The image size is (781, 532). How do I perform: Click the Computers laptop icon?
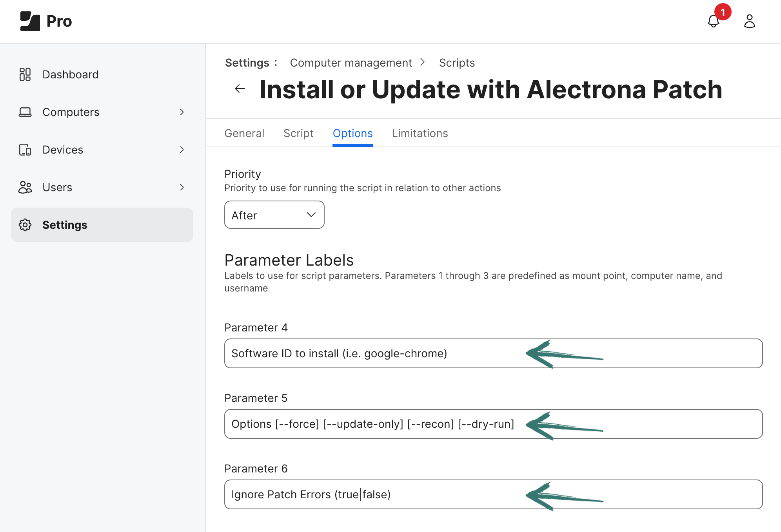click(25, 112)
